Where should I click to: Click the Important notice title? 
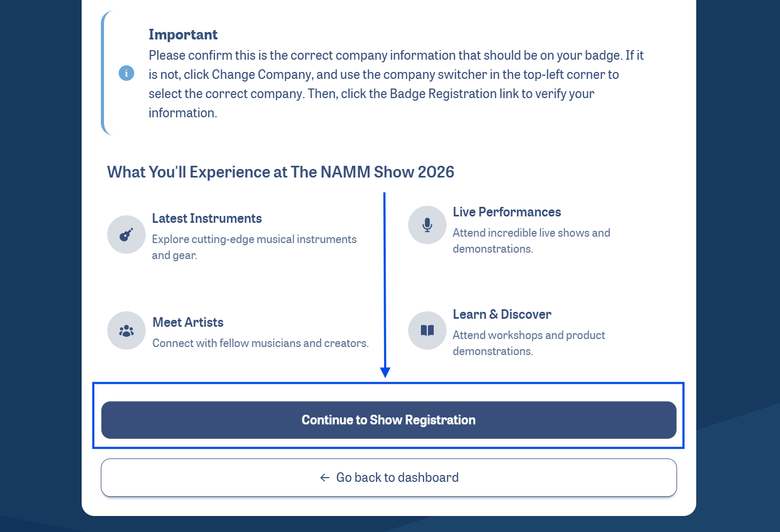tap(183, 35)
